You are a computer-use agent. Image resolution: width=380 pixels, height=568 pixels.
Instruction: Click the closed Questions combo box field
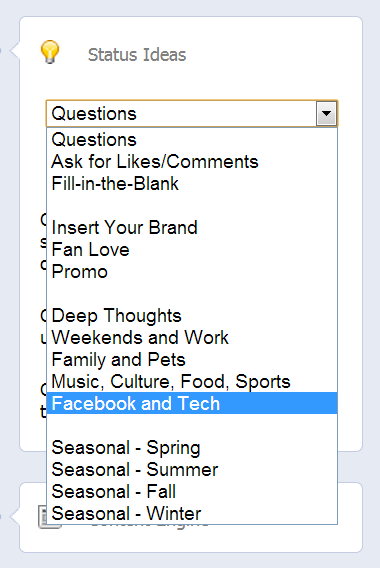coord(192,113)
